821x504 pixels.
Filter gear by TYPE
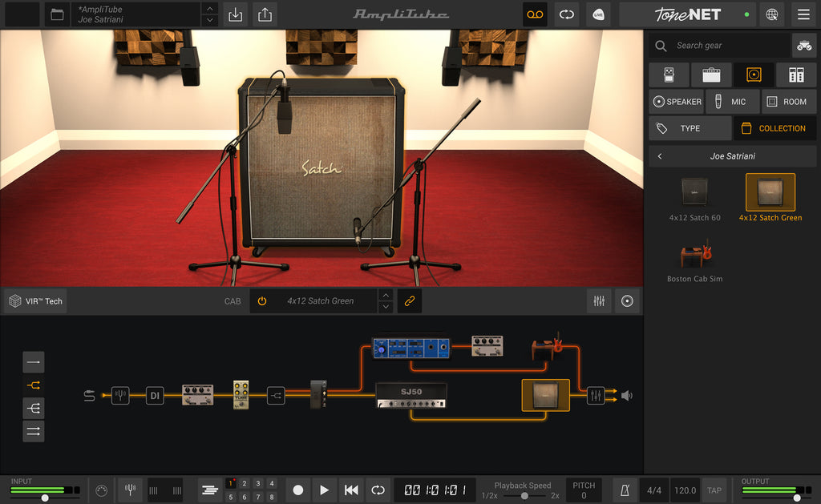click(690, 128)
